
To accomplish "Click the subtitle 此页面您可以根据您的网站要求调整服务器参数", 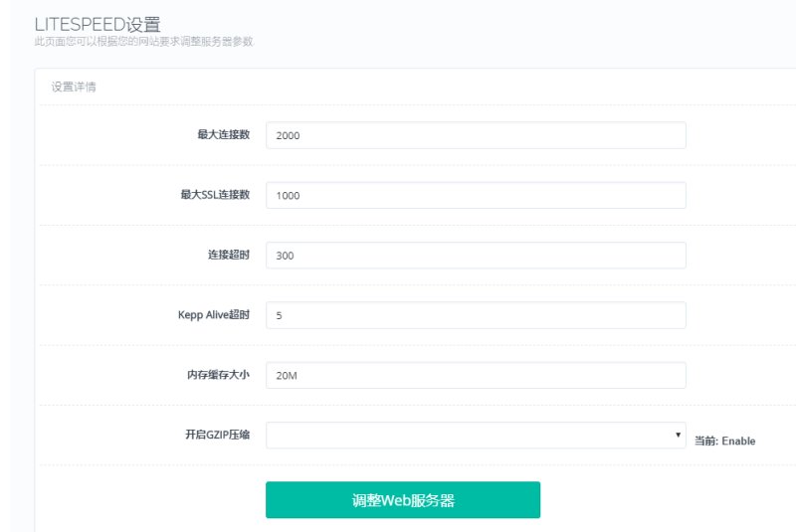I will (143, 42).
